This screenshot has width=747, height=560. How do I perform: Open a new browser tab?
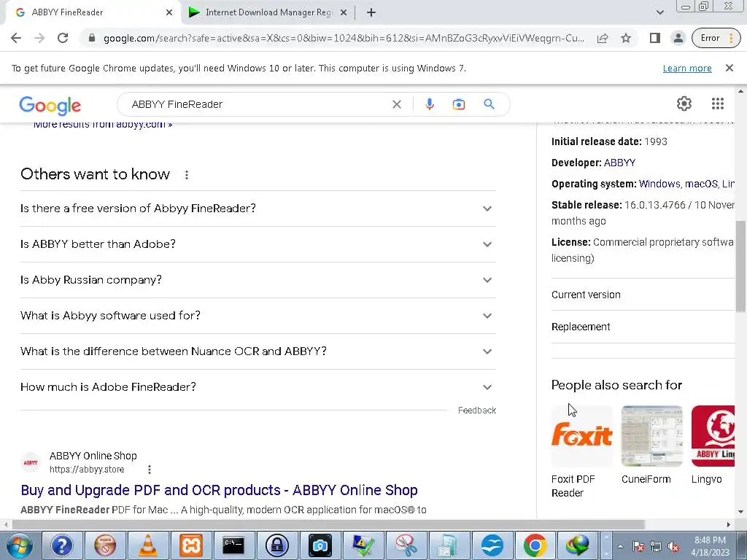point(371,12)
